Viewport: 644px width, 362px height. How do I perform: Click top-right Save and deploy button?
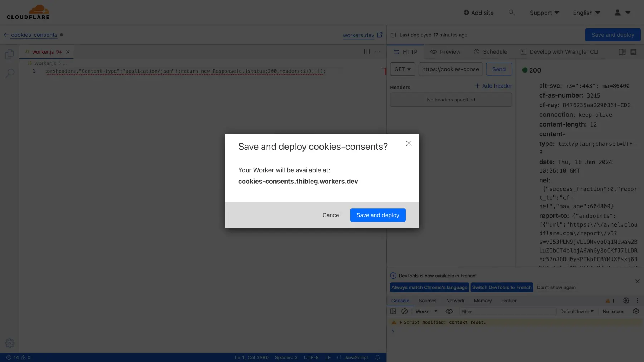pos(613,35)
